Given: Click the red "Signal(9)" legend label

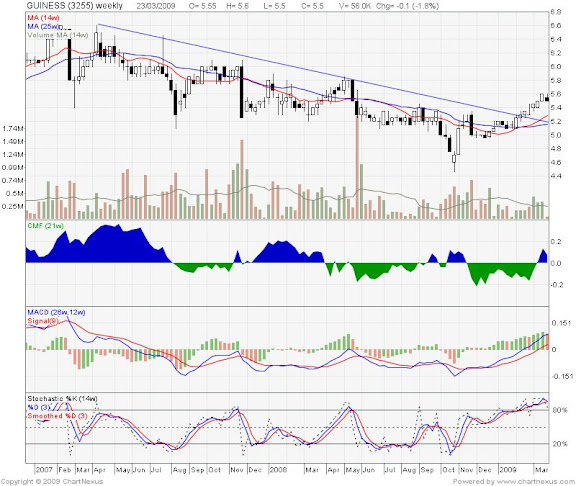Looking at the screenshot, I should coord(42,321).
